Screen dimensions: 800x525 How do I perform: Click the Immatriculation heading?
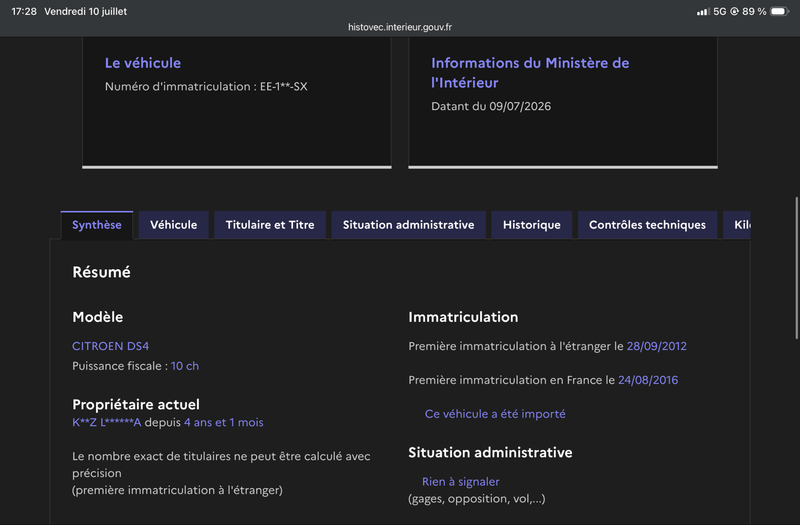pyautogui.click(x=463, y=317)
